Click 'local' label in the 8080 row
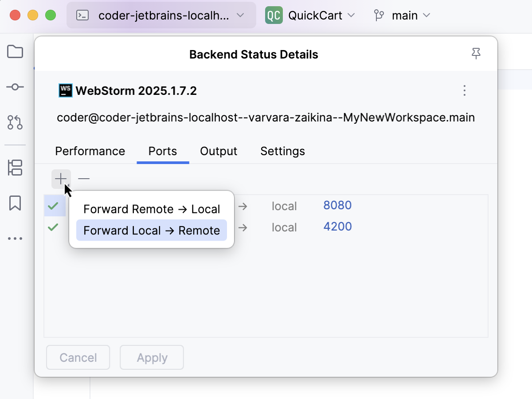 click(284, 206)
